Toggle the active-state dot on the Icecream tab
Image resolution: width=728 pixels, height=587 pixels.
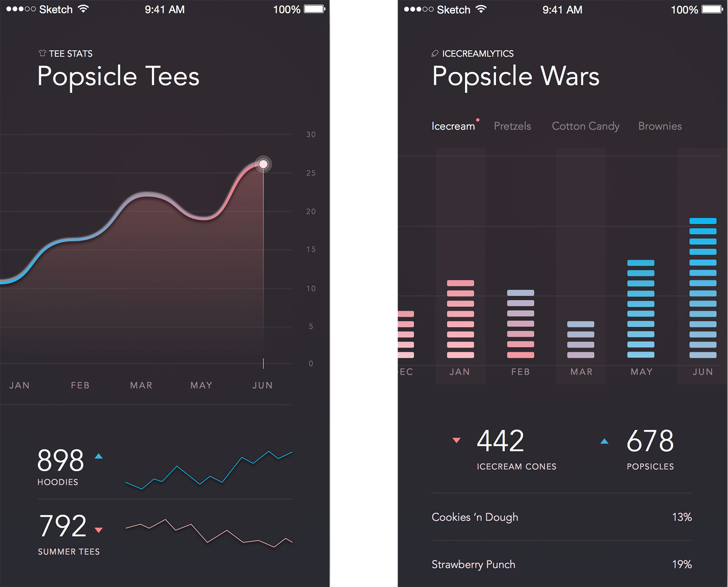click(x=478, y=119)
